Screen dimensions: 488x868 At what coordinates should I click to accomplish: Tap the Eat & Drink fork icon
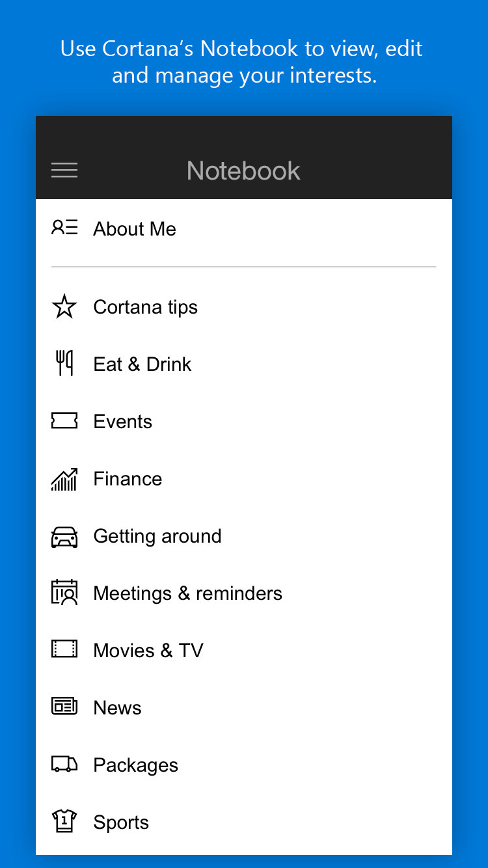pyautogui.click(x=64, y=363)
